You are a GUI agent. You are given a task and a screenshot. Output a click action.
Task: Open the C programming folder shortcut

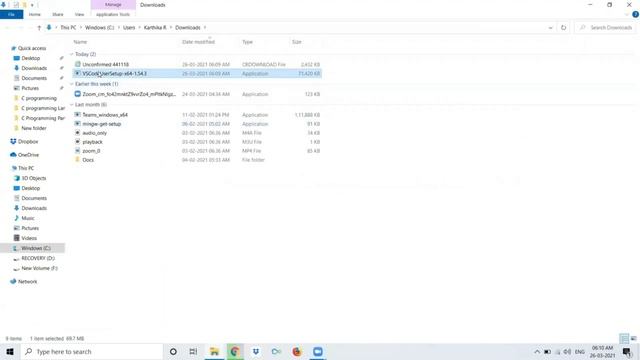[x=39, y=98]
